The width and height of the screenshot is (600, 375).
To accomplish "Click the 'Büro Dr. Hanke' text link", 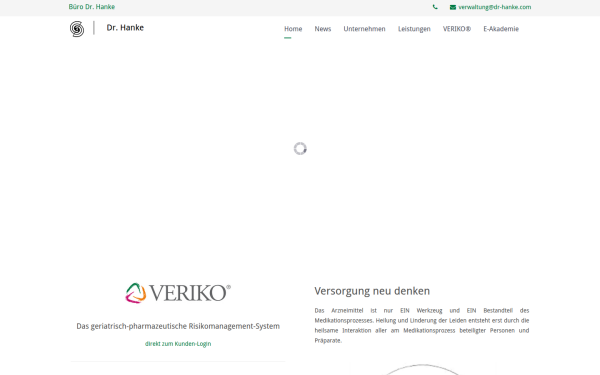I will coord(92,7).
